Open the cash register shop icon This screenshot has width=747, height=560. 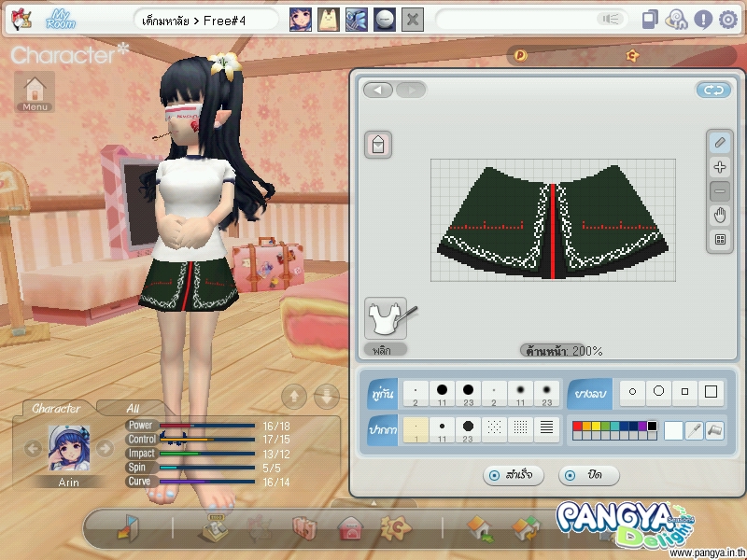215,528
